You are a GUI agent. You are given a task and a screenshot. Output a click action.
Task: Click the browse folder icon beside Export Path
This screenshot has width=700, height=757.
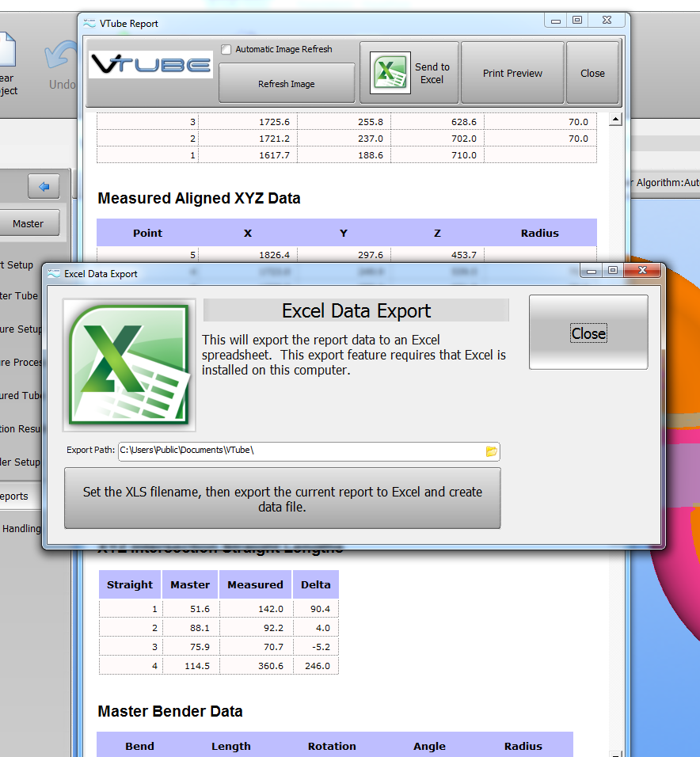[491, 451]
